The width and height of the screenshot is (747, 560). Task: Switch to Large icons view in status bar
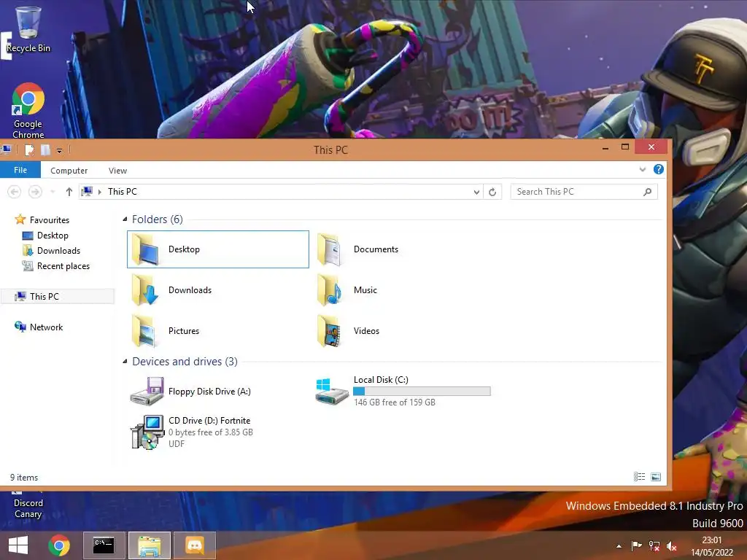656,477
